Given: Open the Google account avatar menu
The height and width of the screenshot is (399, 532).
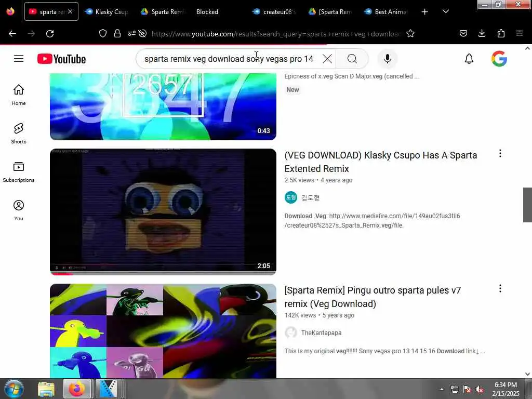Looking at the screenshot, I should click(x=499, y=59).
